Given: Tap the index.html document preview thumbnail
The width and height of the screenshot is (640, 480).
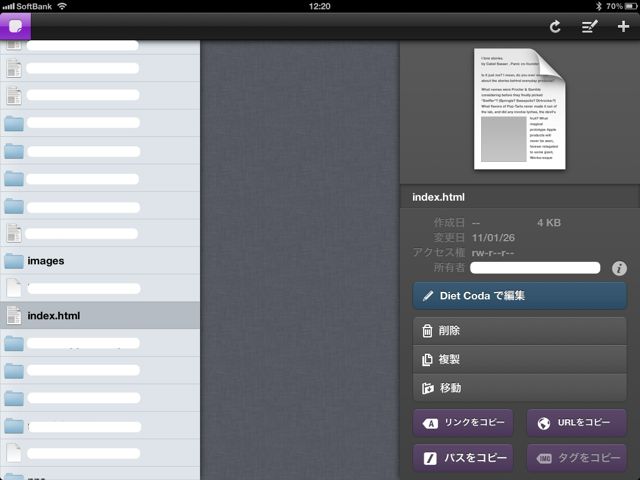Looking at the screenshot, I should pyautogui.click(x=520, y=109).
